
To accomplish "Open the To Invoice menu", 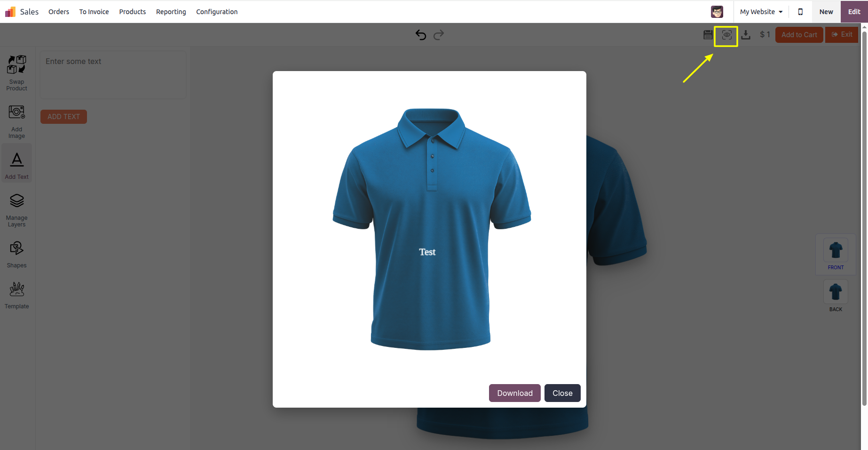I will point(94,12).
